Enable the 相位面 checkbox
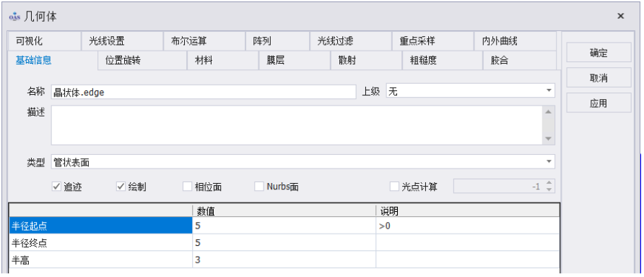Image resolution: width=644 pixels, height=277 pixels. tap(187, 187)
